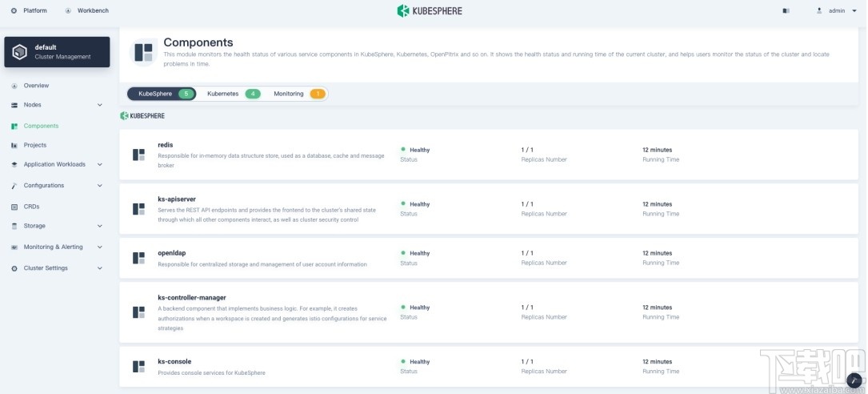Go to Workbench
Screen dimensions: 868x394
[87, 11]
